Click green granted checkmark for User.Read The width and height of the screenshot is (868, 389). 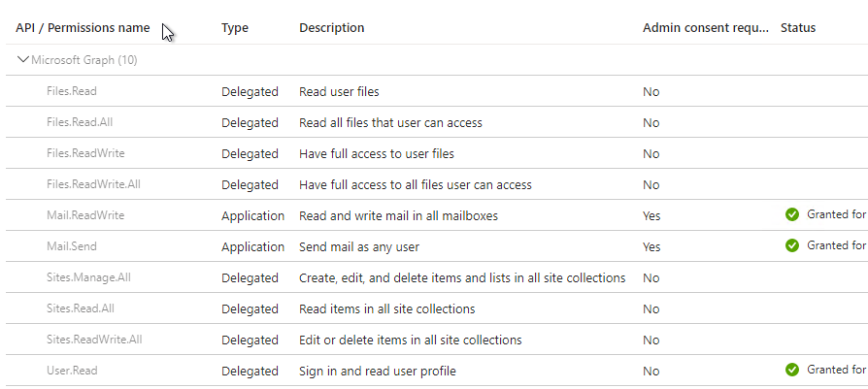point(792,370)
